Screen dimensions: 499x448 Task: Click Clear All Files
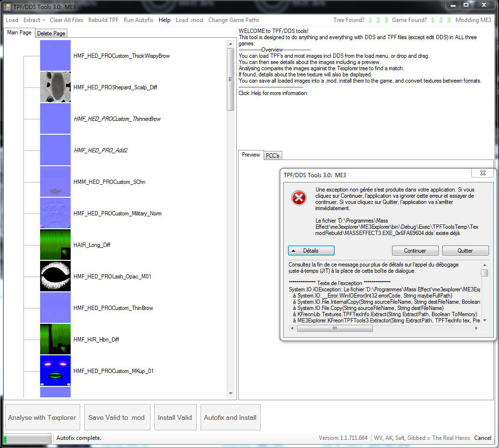pos(66,20)
